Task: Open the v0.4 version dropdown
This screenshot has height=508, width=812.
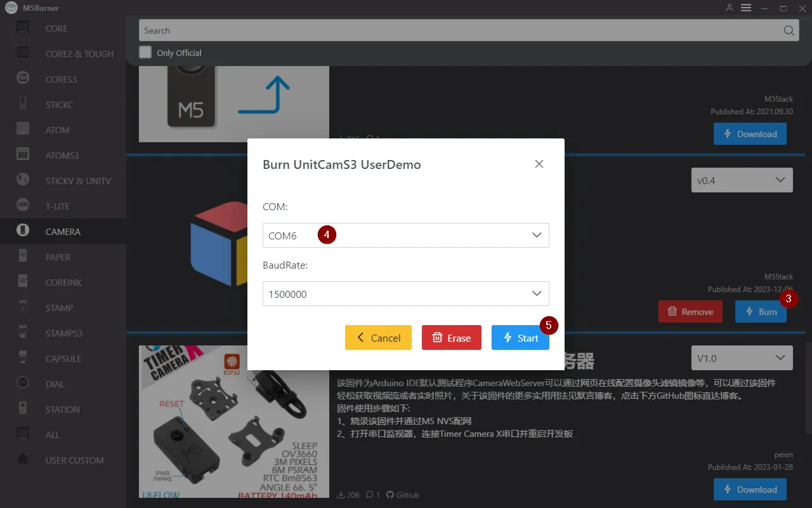Action: (742, 180)
